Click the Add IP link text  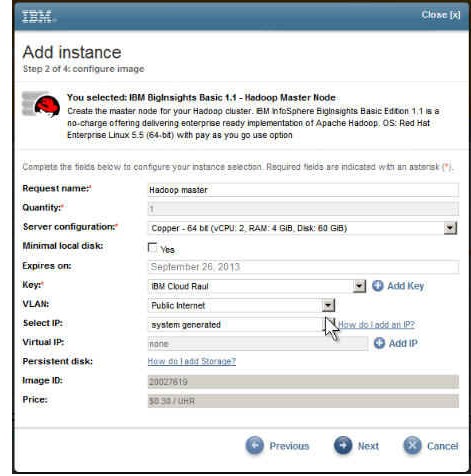403,343
